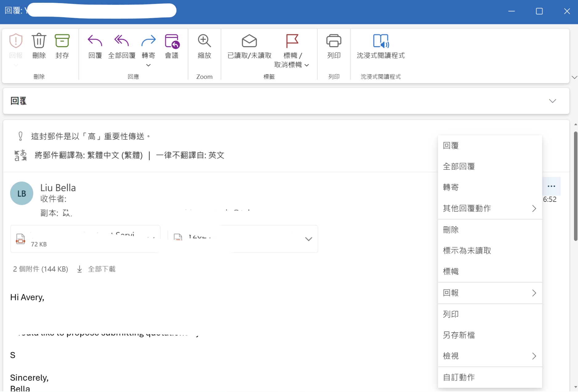Click the "這封郵件是以「高」重要性傳送" notice

click(91, 136)
